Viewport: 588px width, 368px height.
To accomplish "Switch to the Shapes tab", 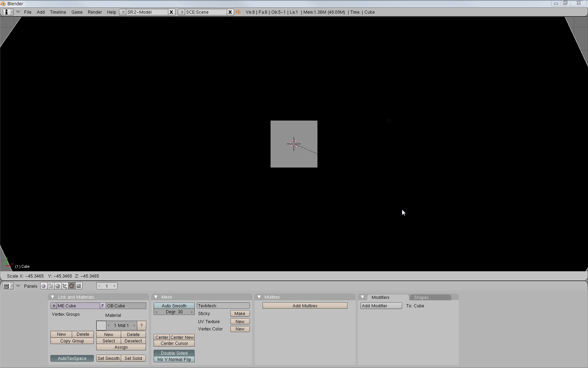I will tap(421, 297).
